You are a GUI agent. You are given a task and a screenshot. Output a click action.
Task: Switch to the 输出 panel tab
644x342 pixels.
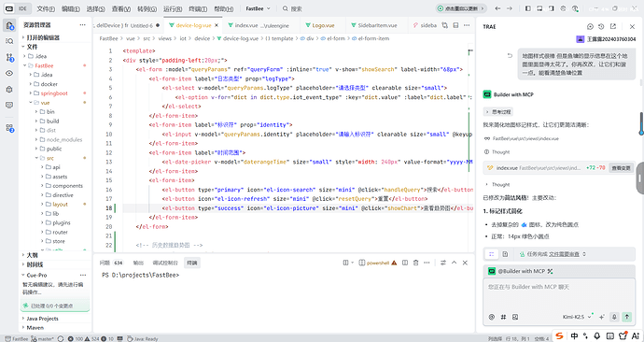138,263
